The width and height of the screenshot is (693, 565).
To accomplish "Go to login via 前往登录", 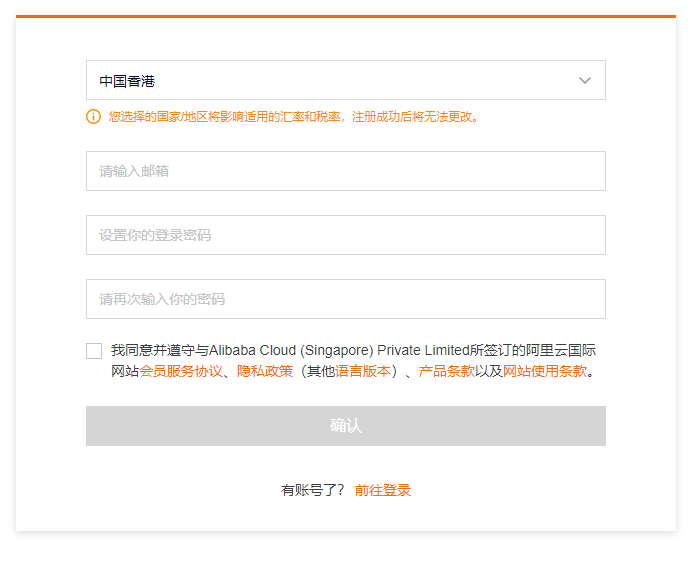I will tap(383, 490).
